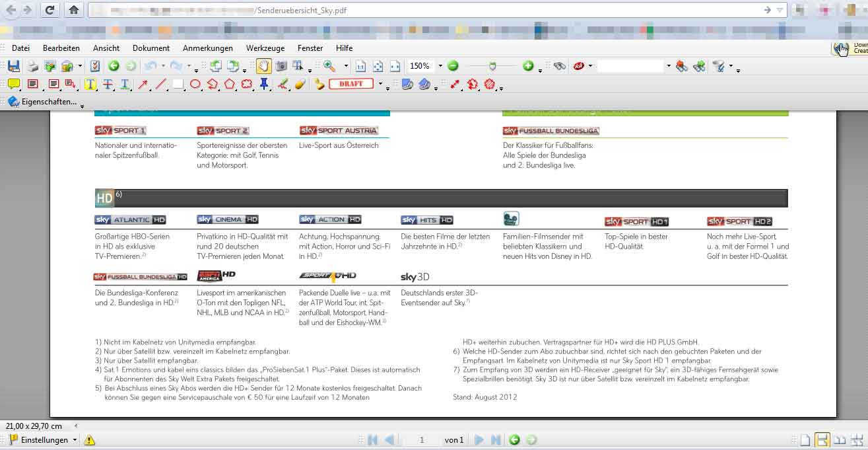Click the zoom slider handle
Image resolution: width=868 pixels, height=450 pixels.
tap(492, 66)
